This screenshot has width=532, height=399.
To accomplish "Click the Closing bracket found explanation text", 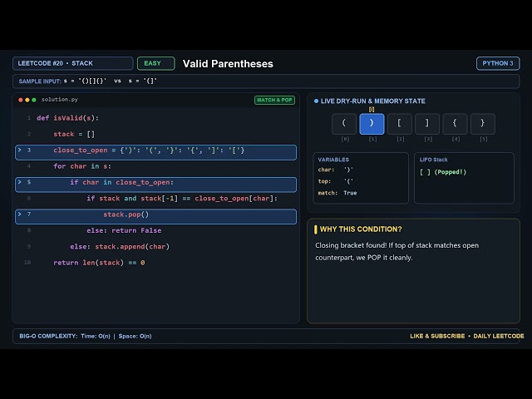I will pyautogui.click(x=397, y=251).
